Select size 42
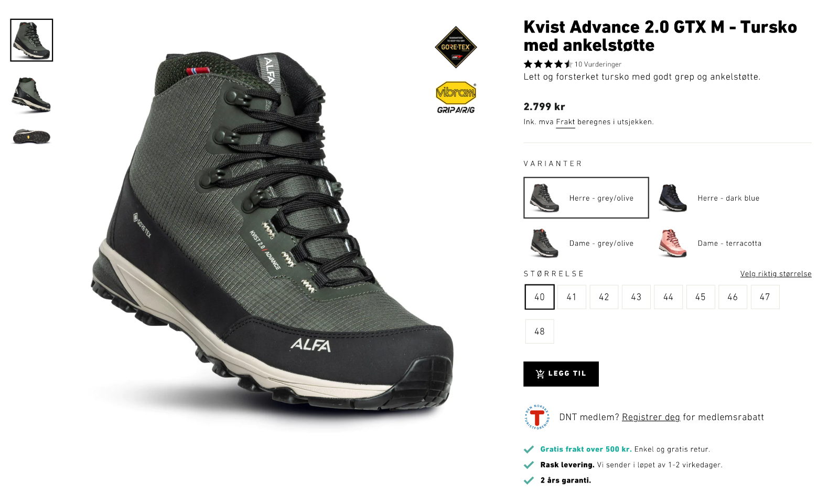Screen dimensions: 839x504 click(x=604, y=297)
